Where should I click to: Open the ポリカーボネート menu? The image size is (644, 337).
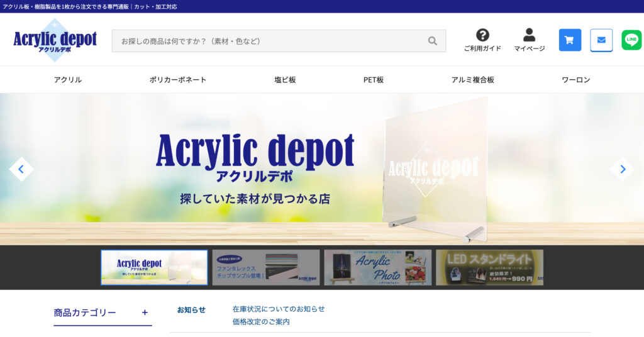point(178,80)
